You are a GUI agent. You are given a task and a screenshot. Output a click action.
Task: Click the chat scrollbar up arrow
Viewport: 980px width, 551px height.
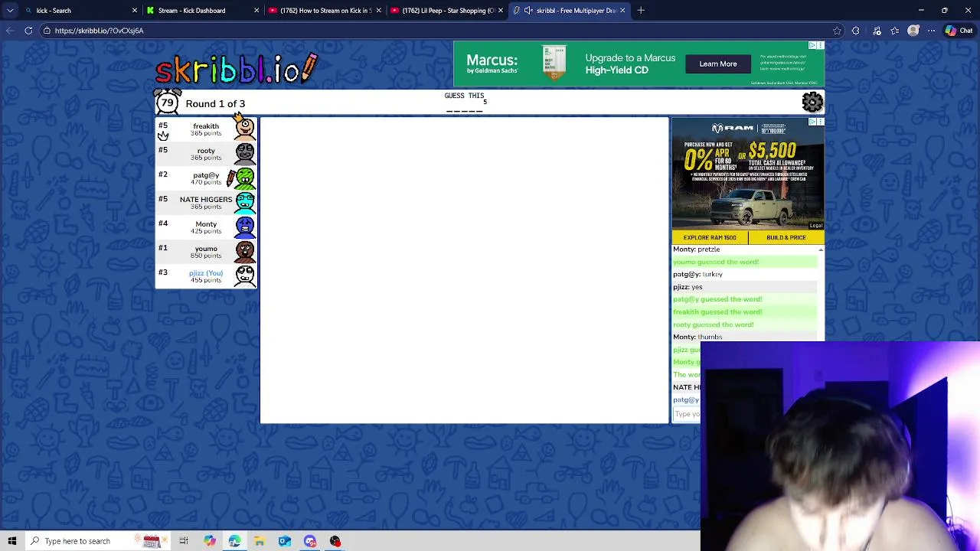click(821, 249)
